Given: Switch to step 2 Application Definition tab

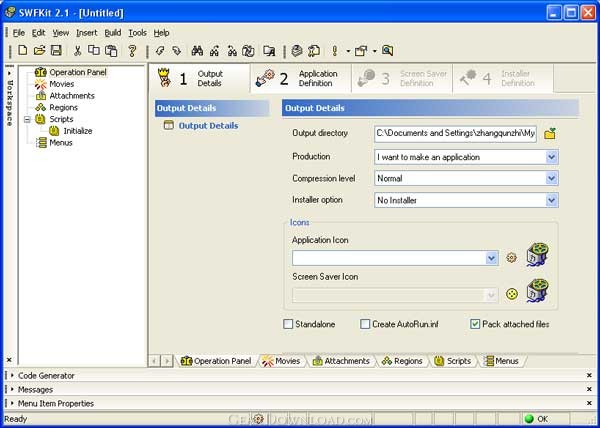Looking at the screenshot, I should (301, 78).
